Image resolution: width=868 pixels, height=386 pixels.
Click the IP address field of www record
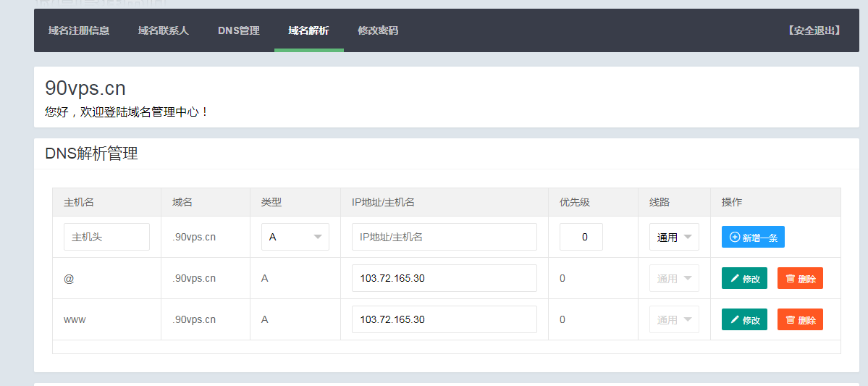point(444,319)
